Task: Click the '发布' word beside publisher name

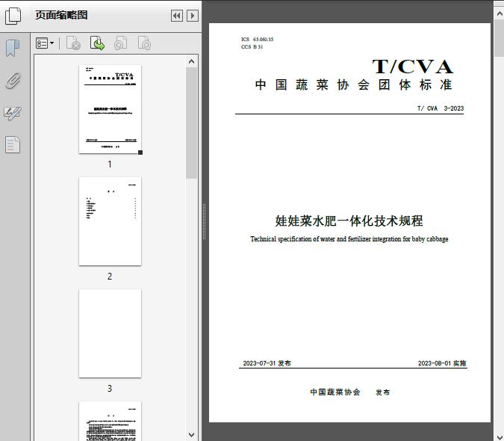Action: click(382, 392)
